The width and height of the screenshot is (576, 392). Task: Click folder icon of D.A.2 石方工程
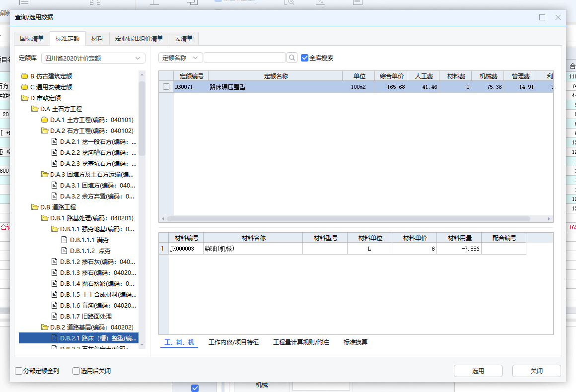coord(45,131)
